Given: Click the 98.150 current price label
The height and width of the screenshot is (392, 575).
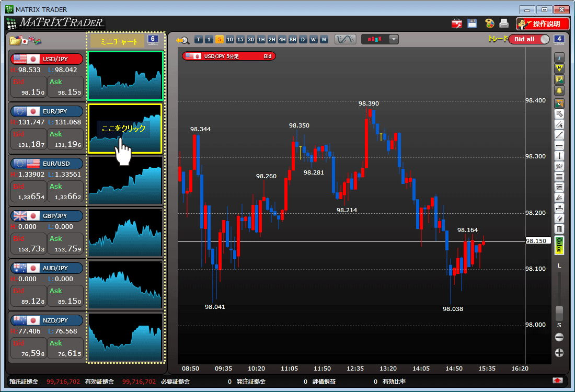Looking at the screenshot, I should (537, 241).
